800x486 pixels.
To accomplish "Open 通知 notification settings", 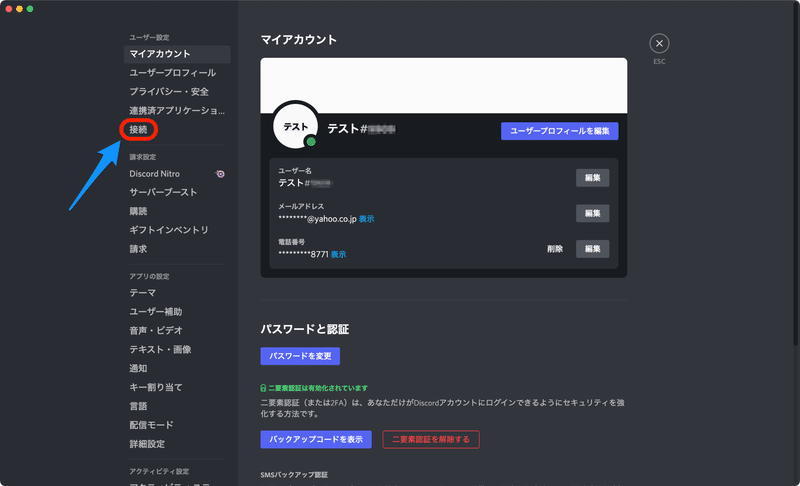I will (x=177, y=368).
